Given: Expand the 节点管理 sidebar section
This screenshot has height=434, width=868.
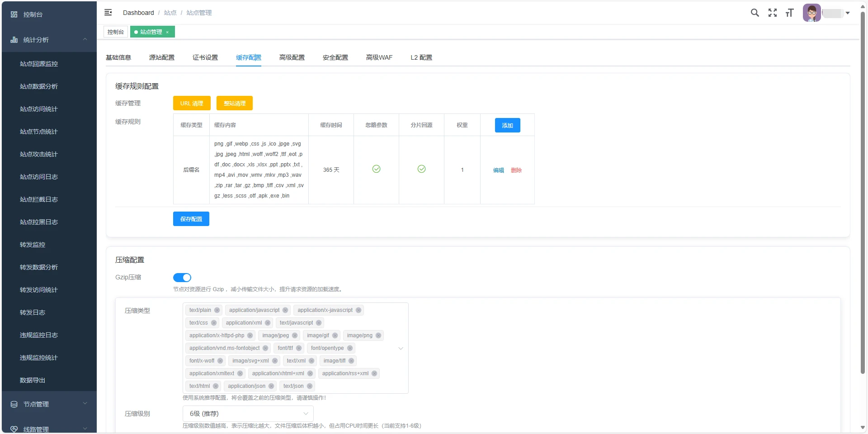Looking at the screenshot, I should 49,404.
